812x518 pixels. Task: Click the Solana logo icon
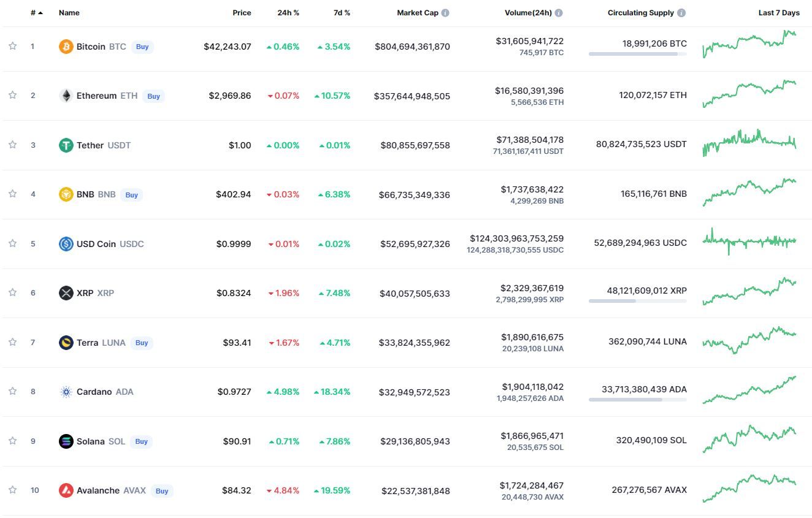click(66, 441)
